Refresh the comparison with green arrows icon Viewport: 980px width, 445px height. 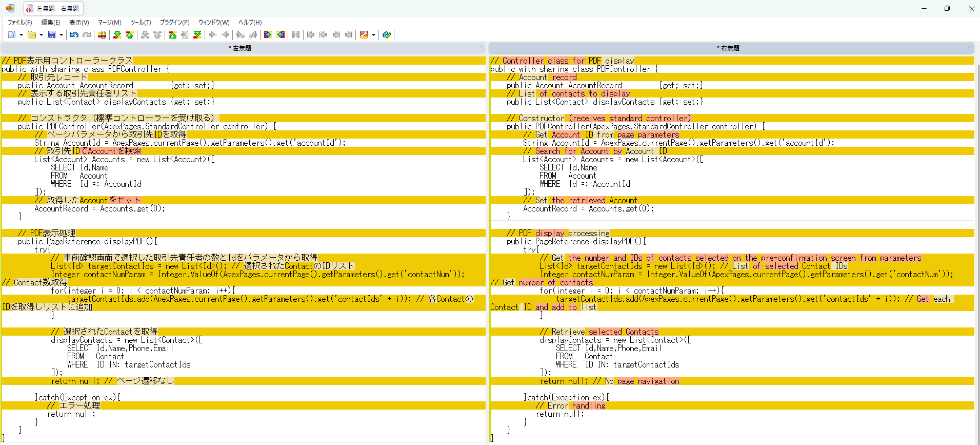[387, 35]
